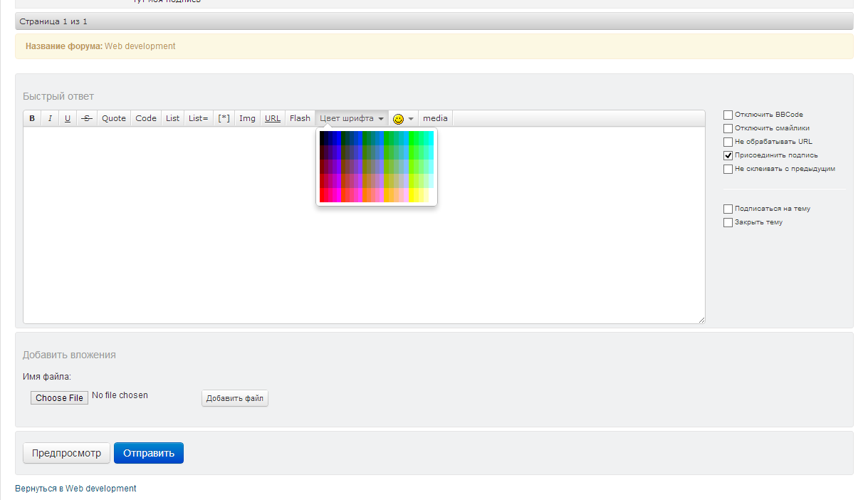868x500 pixels.
Task: Click the yellow smiley face icon
Action: pyautogui.click(x=398, y=119)
